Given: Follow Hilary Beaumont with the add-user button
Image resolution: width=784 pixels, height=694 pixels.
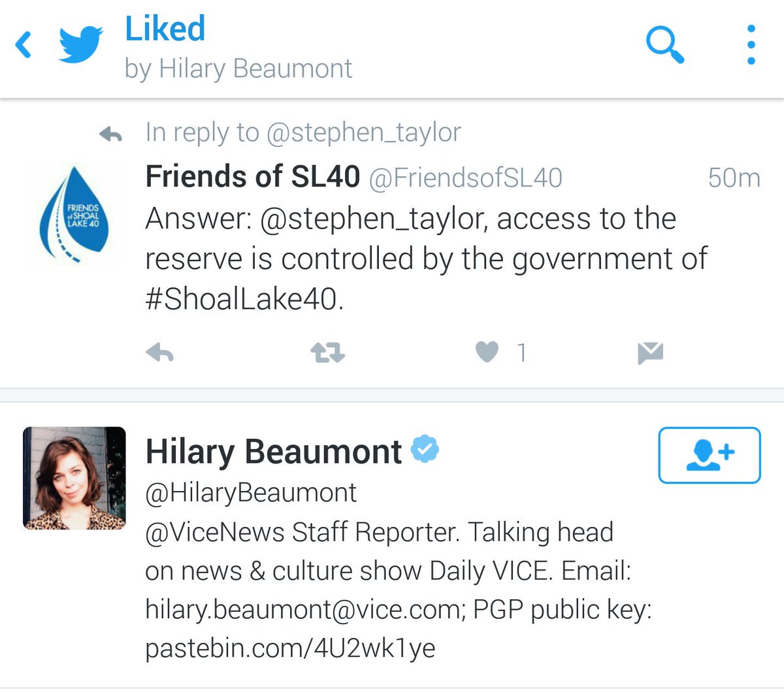Looking at the screenshot, I should tap(710, 455).
